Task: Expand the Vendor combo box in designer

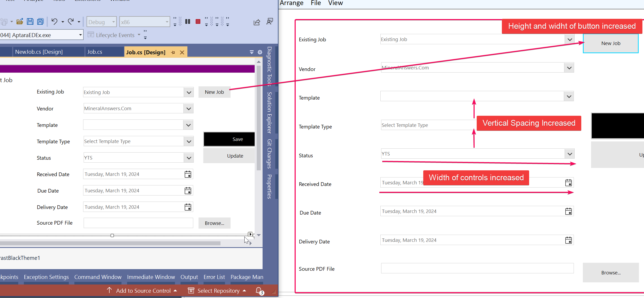Action: click(188, 109)
